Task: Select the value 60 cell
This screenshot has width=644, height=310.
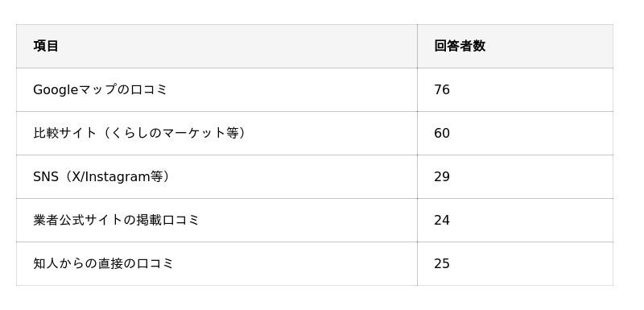Action: [515, 134]
